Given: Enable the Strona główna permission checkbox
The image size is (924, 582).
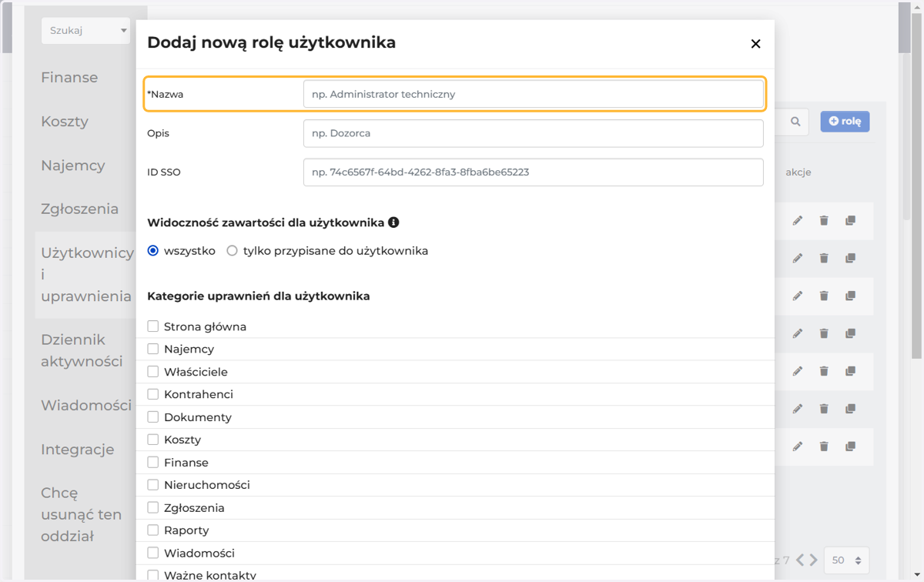Looking at the screenshot, I should click(153, 326).
